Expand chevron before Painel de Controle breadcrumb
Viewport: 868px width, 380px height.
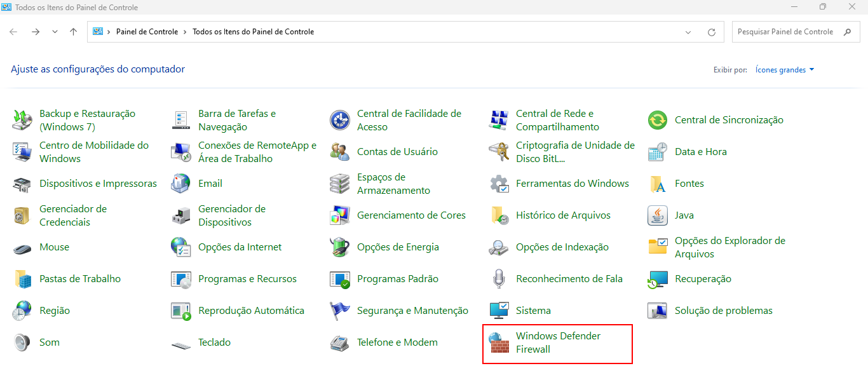(x=109, y=32)
